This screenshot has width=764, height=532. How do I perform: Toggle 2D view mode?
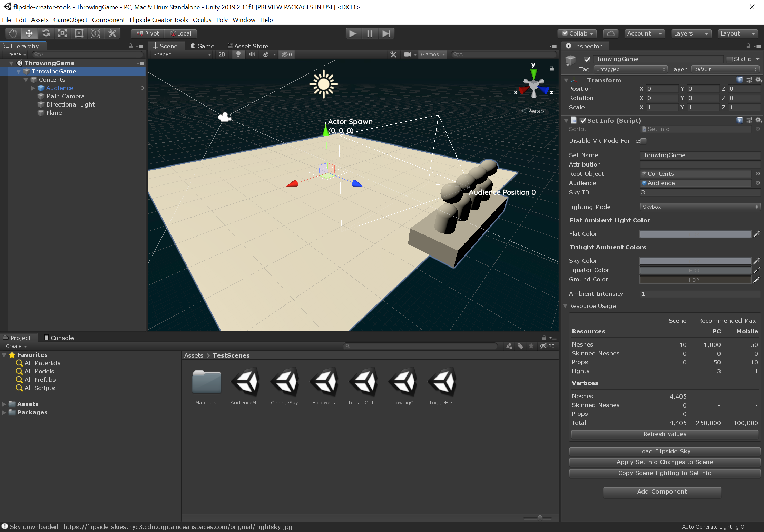pyautogui.click(x=222, y=54)
